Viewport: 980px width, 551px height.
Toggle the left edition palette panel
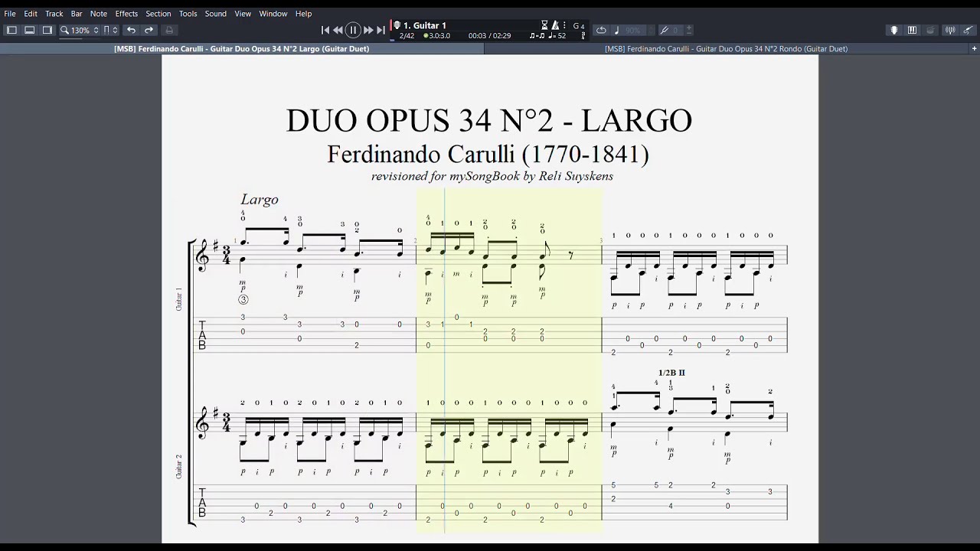11,30
